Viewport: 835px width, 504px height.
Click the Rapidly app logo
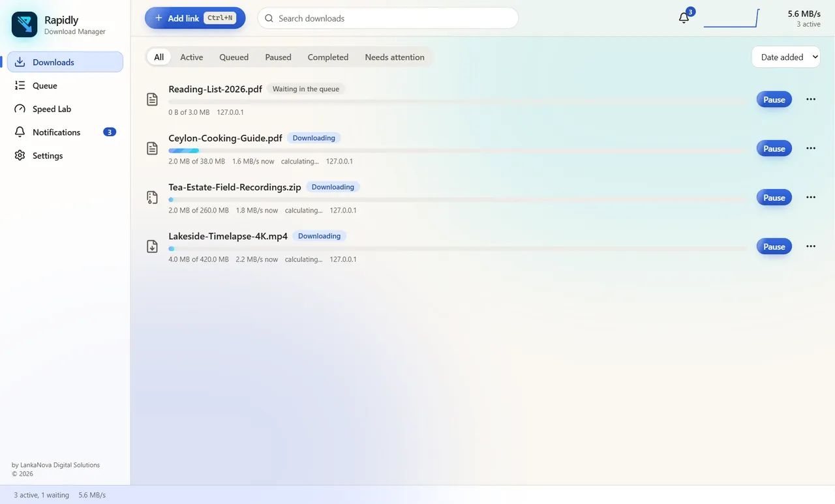pos(24,25)
